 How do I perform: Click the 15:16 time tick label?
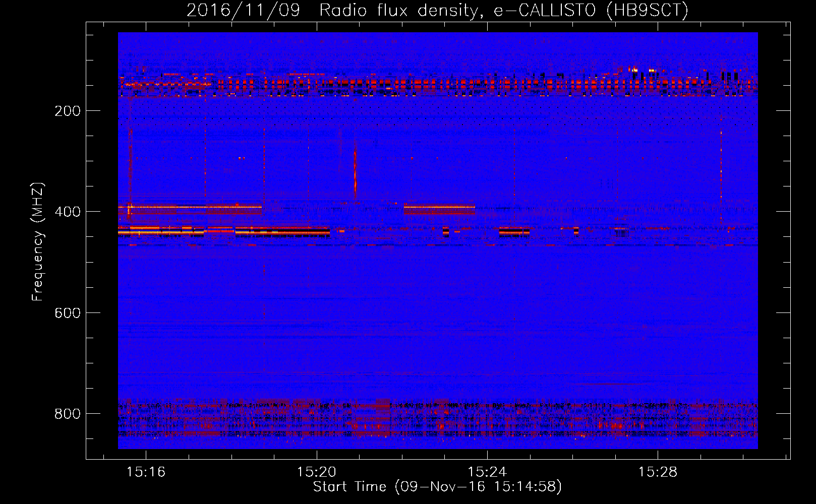click(x=146, y=472)
